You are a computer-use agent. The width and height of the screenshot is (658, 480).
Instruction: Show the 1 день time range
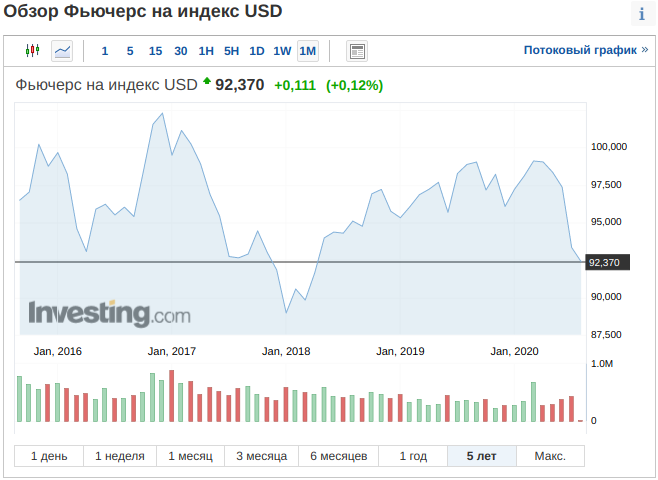pos(49,456)
